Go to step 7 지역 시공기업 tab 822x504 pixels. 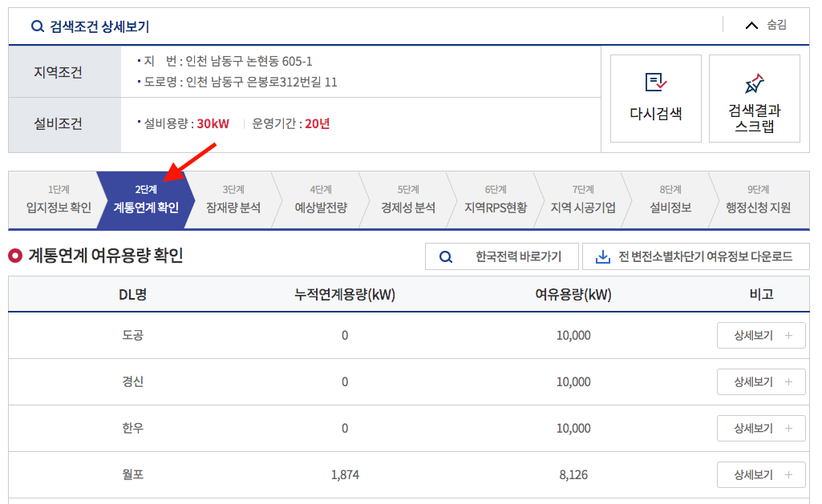coord(583,200)
